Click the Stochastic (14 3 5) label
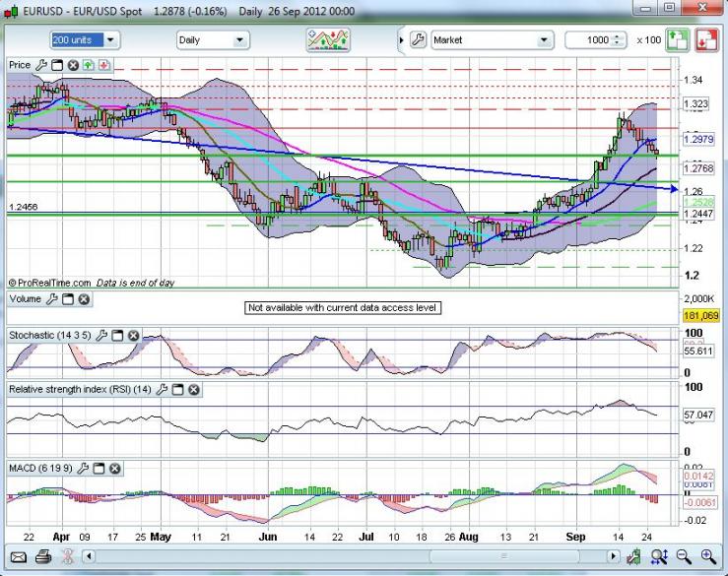728x576 pixels. pyautogui.click(x=50, y=335)
